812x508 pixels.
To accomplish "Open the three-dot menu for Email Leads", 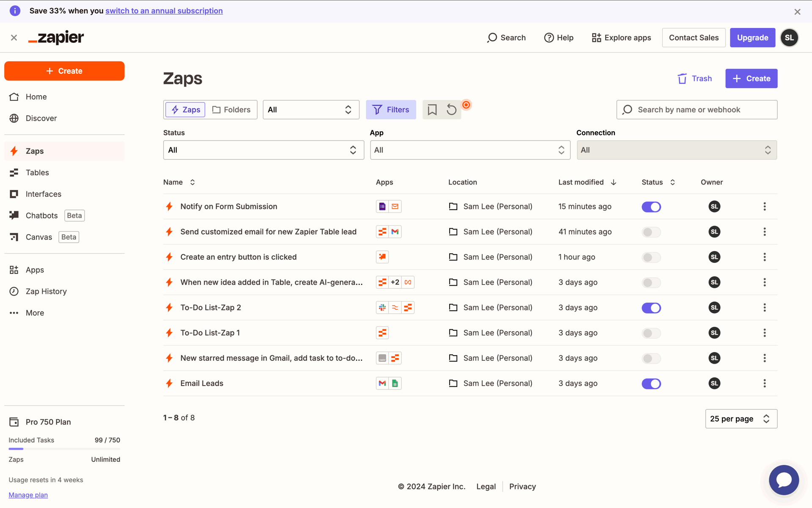I will tap(764, 384).
